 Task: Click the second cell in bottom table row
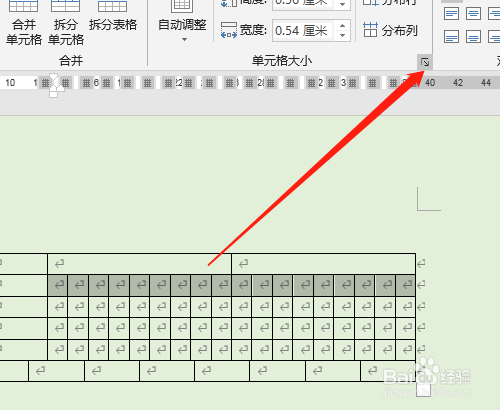tap(56, 371)
